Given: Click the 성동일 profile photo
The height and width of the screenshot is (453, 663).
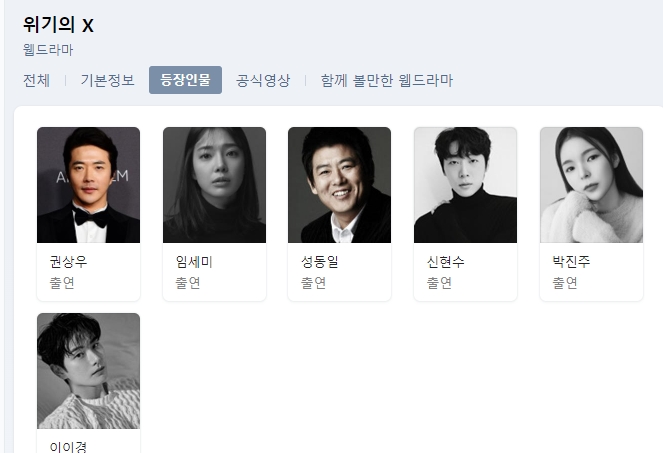Looking at the screenshot, I should (340, 185).
